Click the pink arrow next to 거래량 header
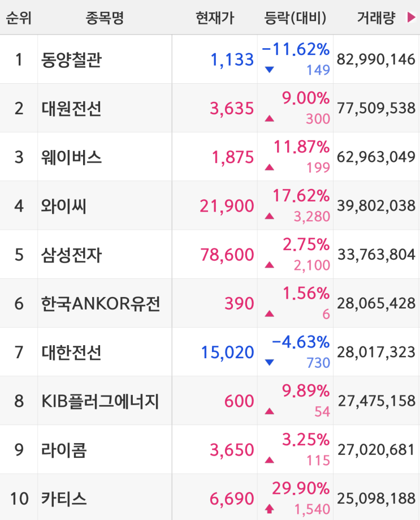 tap(411, 17)
